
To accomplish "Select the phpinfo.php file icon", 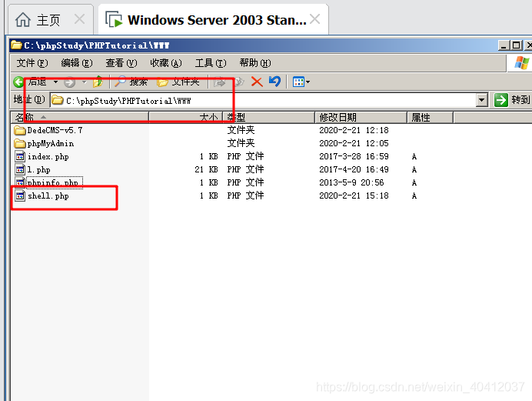I will 20,182.
